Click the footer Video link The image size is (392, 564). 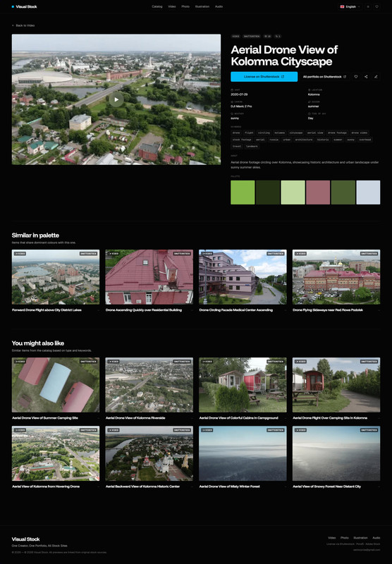point(331,538)
